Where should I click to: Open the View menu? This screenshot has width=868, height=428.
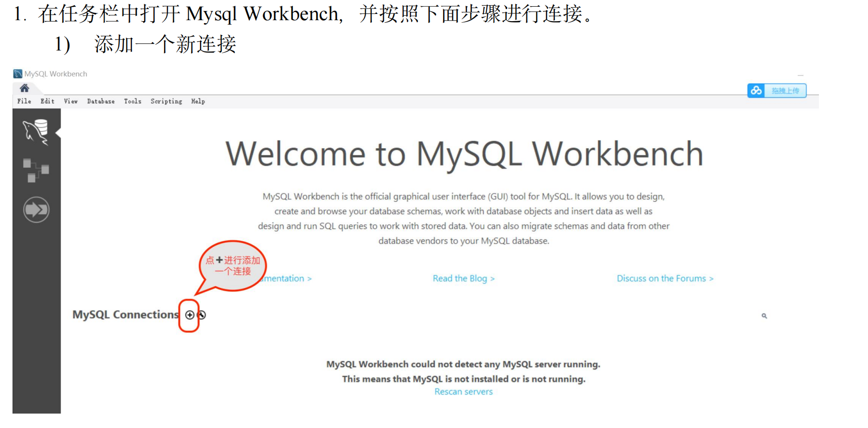point(71,101)
